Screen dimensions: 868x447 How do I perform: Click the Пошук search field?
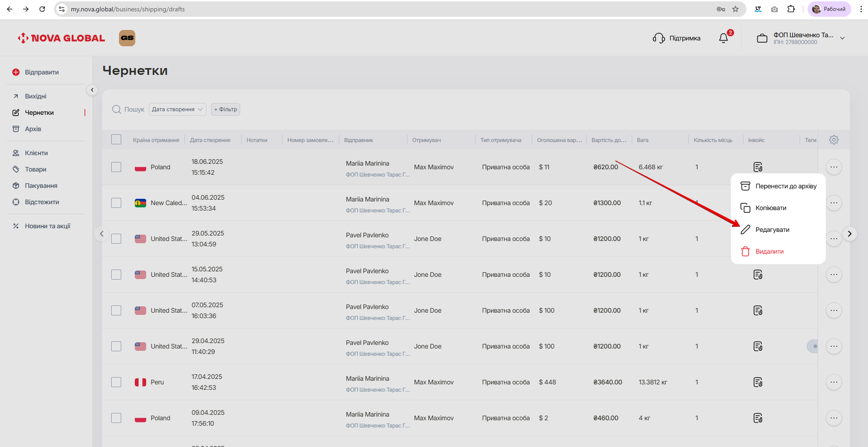point(134,109)
